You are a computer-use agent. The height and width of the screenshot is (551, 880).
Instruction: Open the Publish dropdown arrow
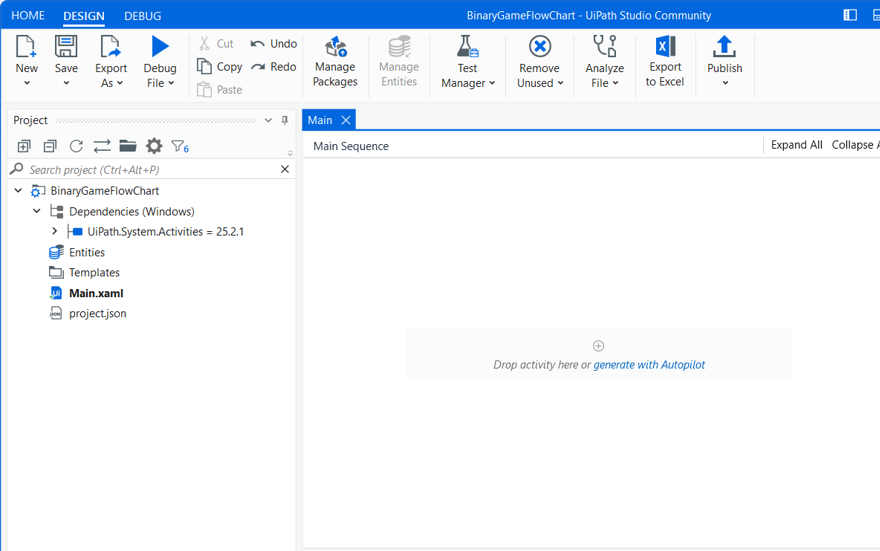coord(725,83)
